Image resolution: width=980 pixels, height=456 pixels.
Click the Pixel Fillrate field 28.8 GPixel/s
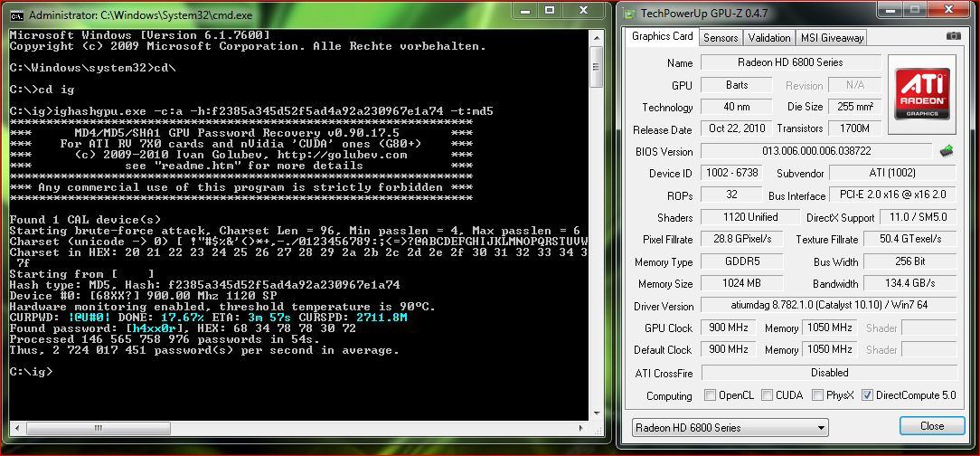(741, 239)
